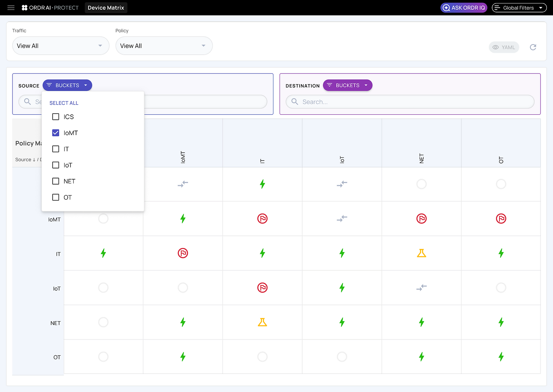Image resolution: width=553 pixels, height=392 pixels.
Task: Click the NET row label
Action: (x=55, y=323)
